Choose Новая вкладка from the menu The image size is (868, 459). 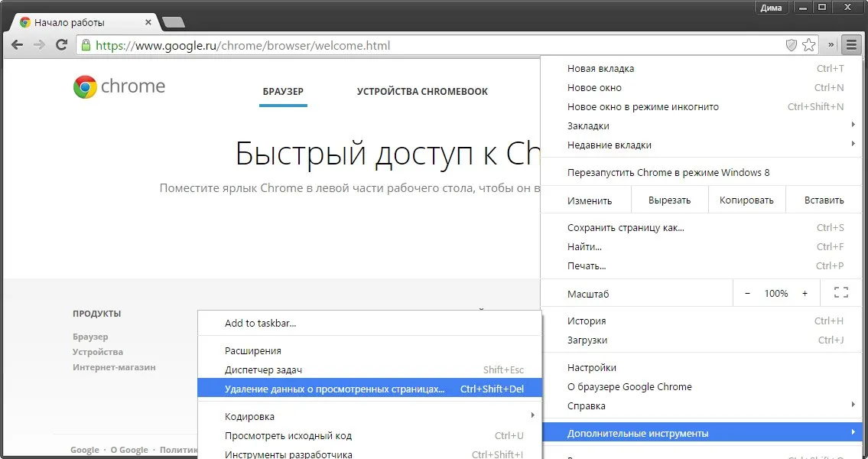tap(701, 69)
